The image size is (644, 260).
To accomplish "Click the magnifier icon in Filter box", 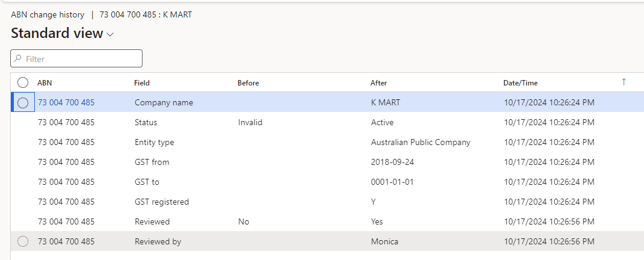I will tap(18, 59).
